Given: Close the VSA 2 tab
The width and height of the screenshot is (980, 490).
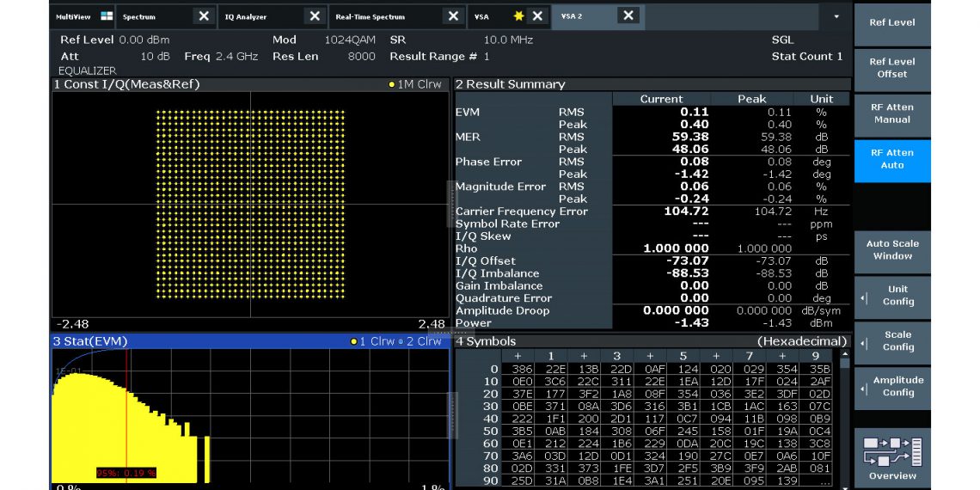Looking at the screenshot, I should point(628,15).
